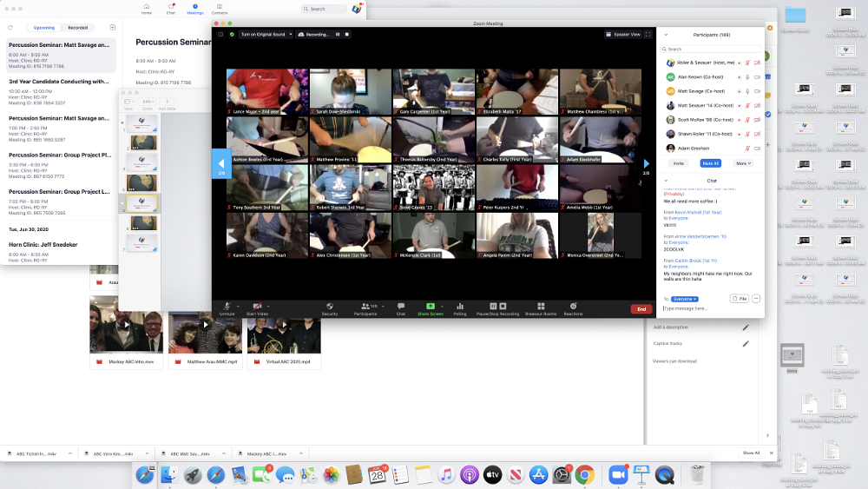Open Participants panel from meeting toolbar
The image size is (868, 489).
pyautogui.click(x=365, y=308)
